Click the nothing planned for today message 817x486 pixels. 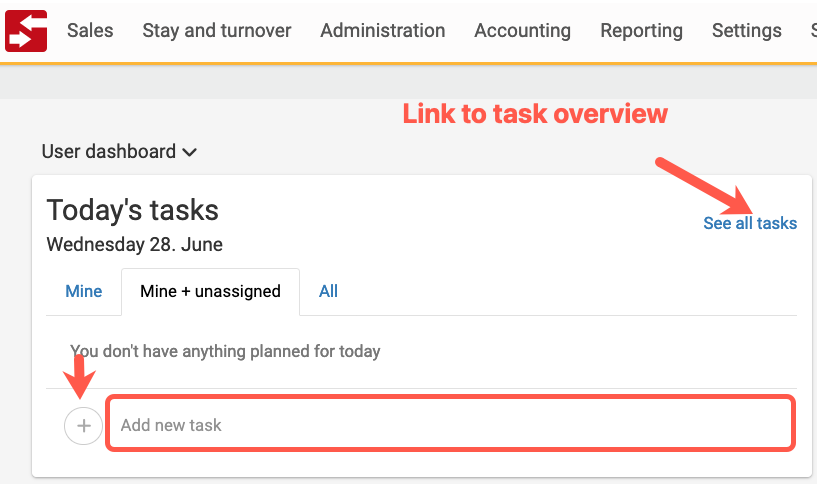click(225, 351)
